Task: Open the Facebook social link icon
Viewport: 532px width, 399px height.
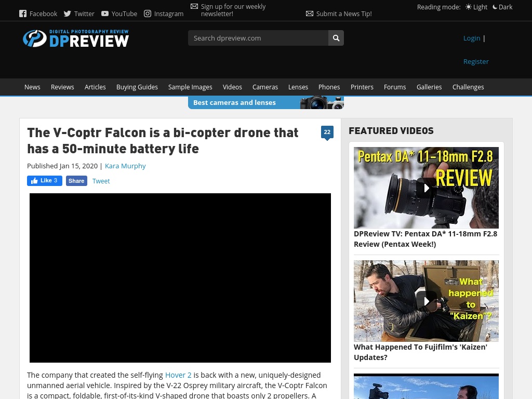Action: (23, 14)
